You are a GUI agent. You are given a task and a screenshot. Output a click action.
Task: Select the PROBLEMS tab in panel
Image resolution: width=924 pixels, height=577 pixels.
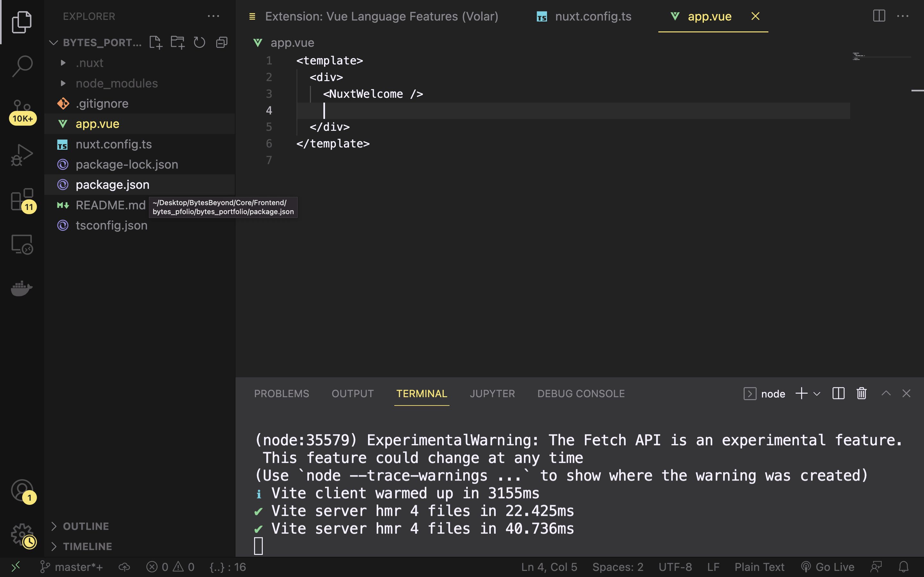point(281,394)
